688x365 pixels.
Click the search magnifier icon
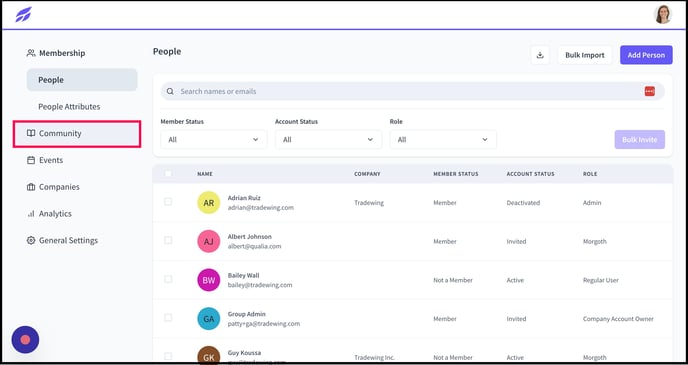pos(170,91)
